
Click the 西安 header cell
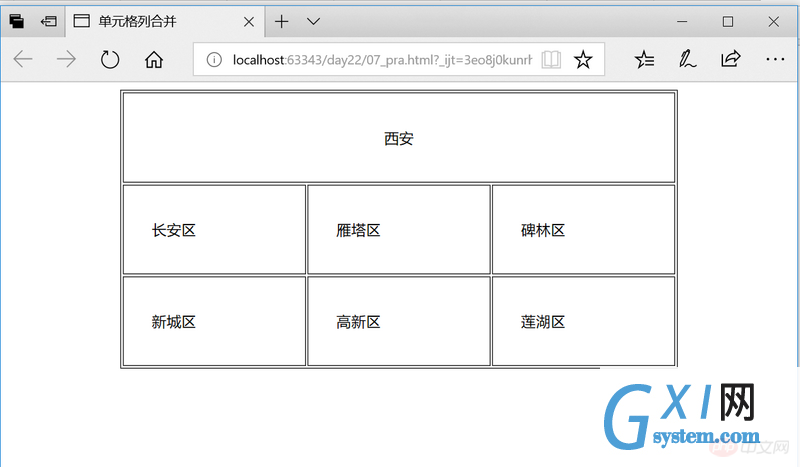[399, 138]
